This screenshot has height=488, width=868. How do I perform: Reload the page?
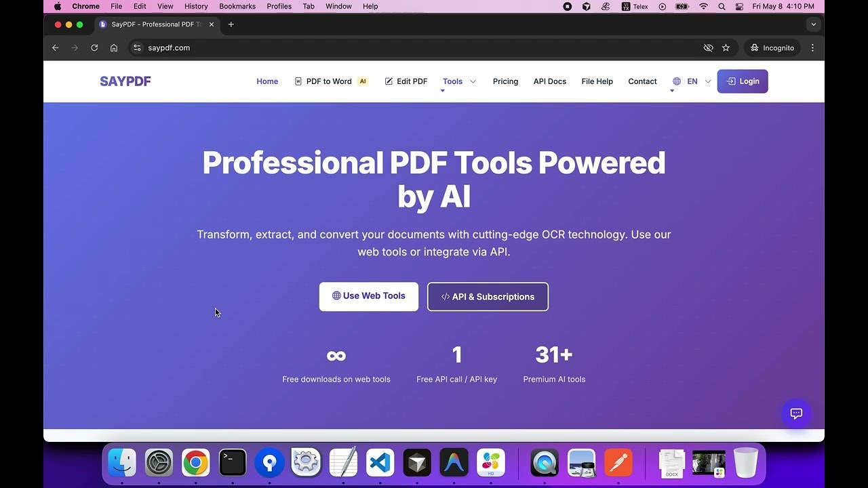(x=94, y=48)
